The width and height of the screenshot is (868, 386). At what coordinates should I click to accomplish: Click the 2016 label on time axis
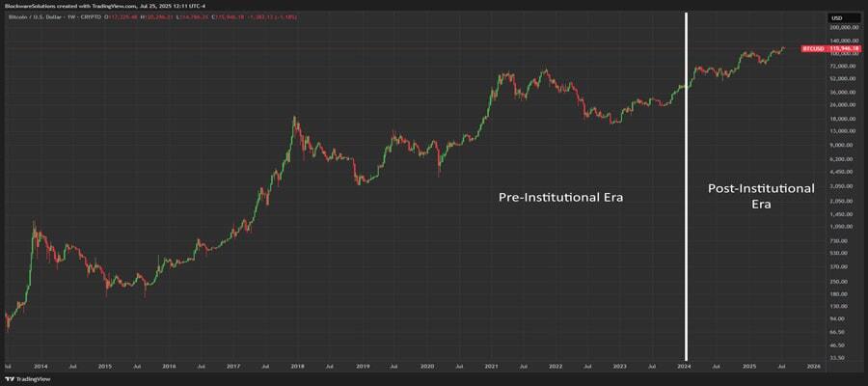169,366
